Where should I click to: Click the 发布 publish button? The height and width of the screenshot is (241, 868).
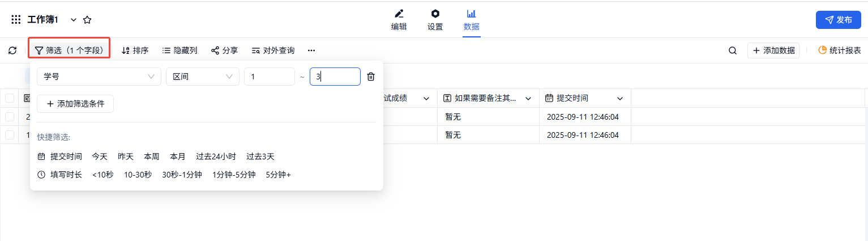tap(838, 20)
